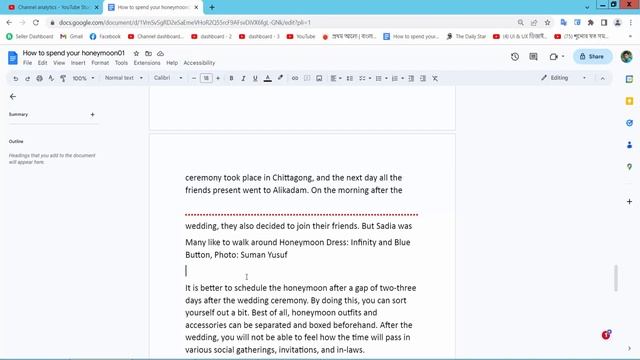Add a summary with the plus button
The image size is (640, 360).
coord(93,114)
